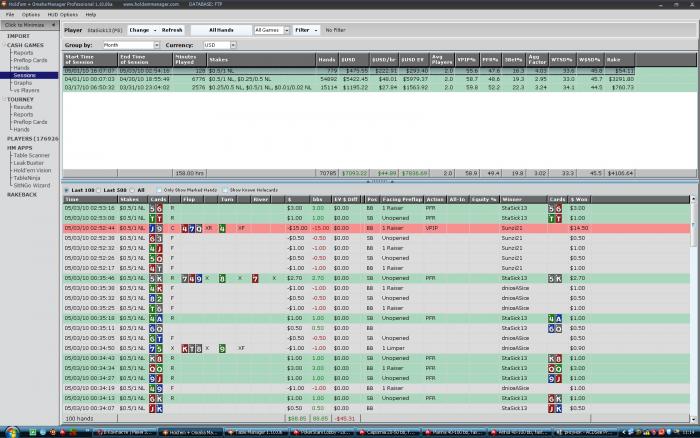Open the File menu
Image resolution: width=700 pixels, height=438 pixels.
click(x=10, y=15)
